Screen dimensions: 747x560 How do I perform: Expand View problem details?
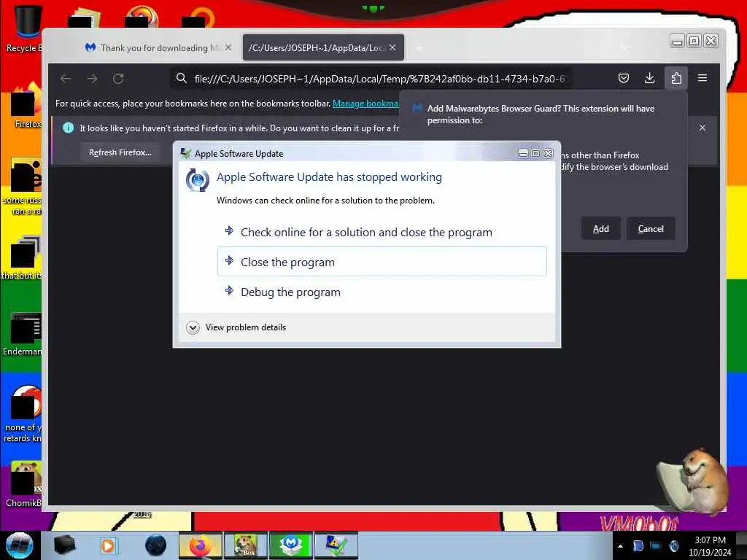(236, 327)
